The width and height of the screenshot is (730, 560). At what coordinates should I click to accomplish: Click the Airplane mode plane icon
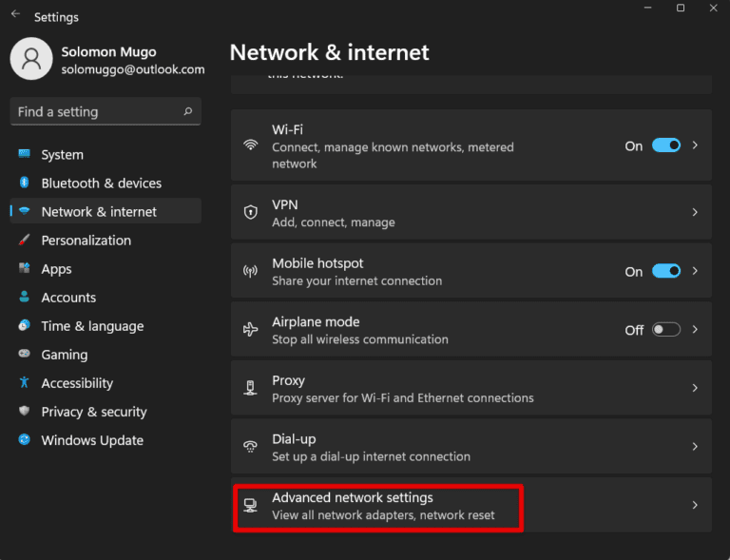[251, 330]
